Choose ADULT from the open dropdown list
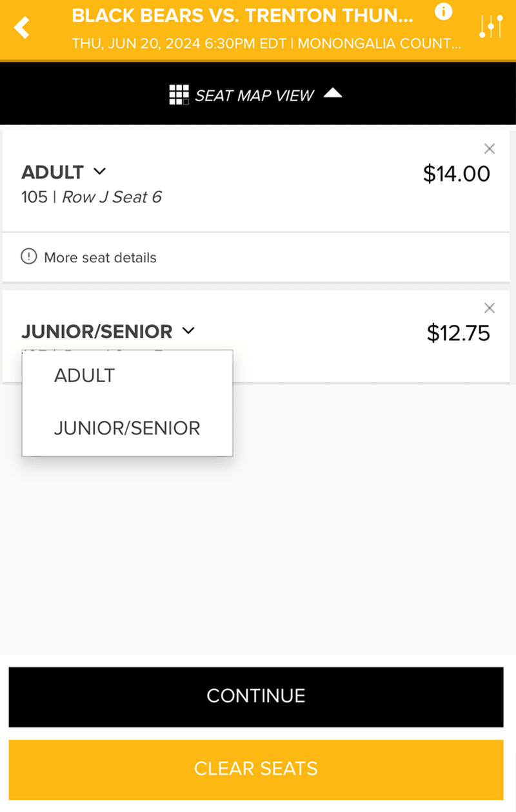This screenshot has height=812, width=516. pos(84,376)
